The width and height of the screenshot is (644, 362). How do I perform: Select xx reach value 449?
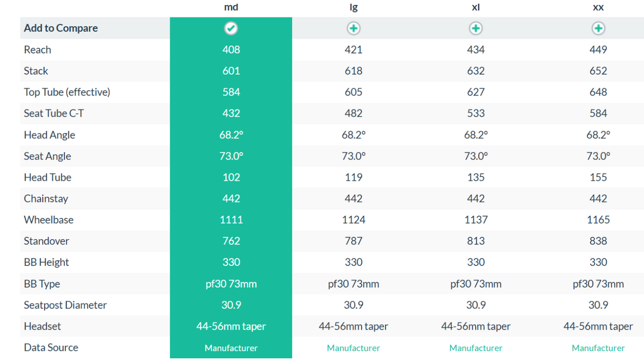(598, 50)
